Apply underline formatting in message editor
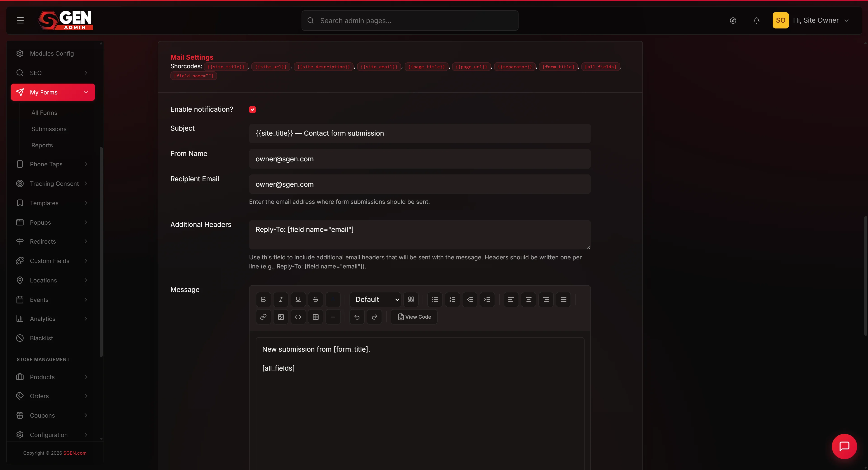Screen dimensions: 868x470 point(298,300)
